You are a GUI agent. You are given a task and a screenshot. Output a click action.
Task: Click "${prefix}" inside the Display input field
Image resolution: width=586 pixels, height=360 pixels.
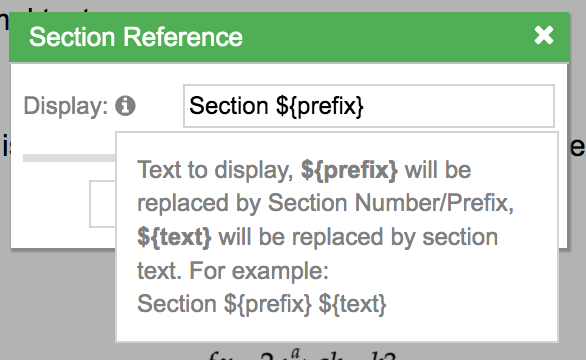click(x=320, y=107)
